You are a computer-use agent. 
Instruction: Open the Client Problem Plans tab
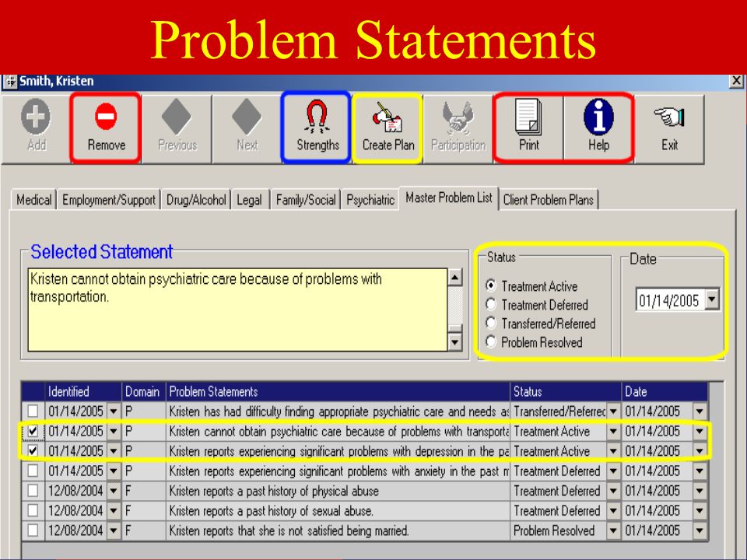click(x=549, y=200)
